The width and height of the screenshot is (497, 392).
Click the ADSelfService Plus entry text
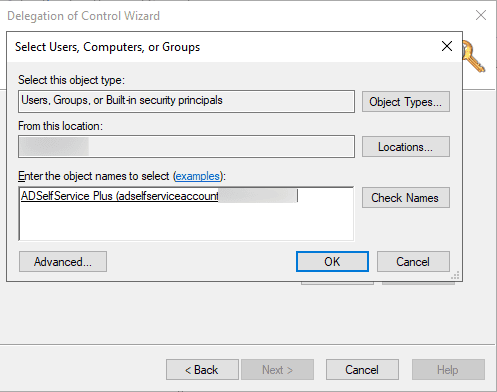coord(120,196)
